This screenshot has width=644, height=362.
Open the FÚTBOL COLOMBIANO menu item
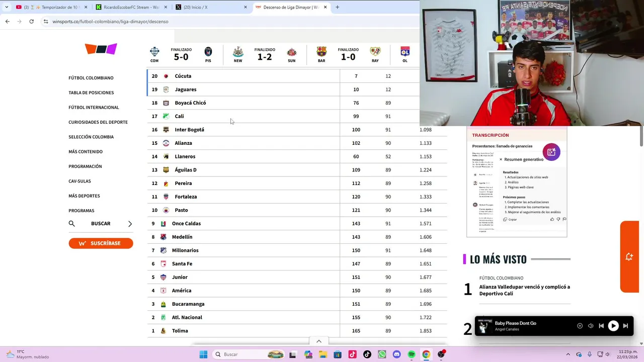pos(91,78)
